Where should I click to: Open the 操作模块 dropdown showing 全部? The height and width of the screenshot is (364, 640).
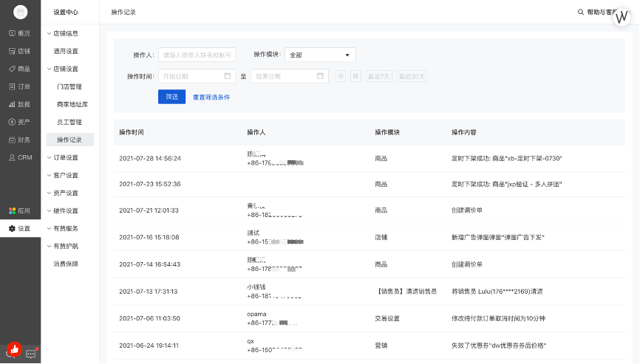click(x=320, y=55)
